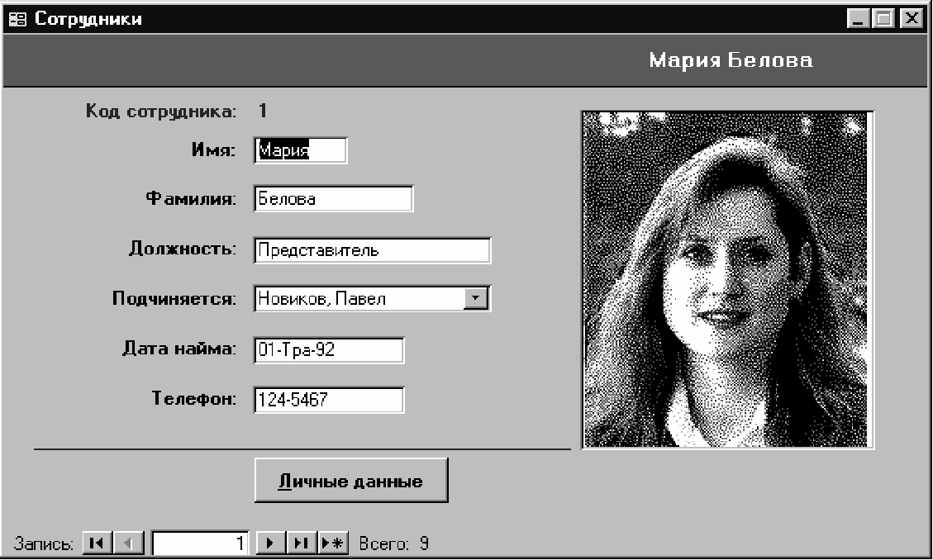This screenshot has height=560, width=933.
Task: Edit the Телефон number field
Action: (328, 400)
